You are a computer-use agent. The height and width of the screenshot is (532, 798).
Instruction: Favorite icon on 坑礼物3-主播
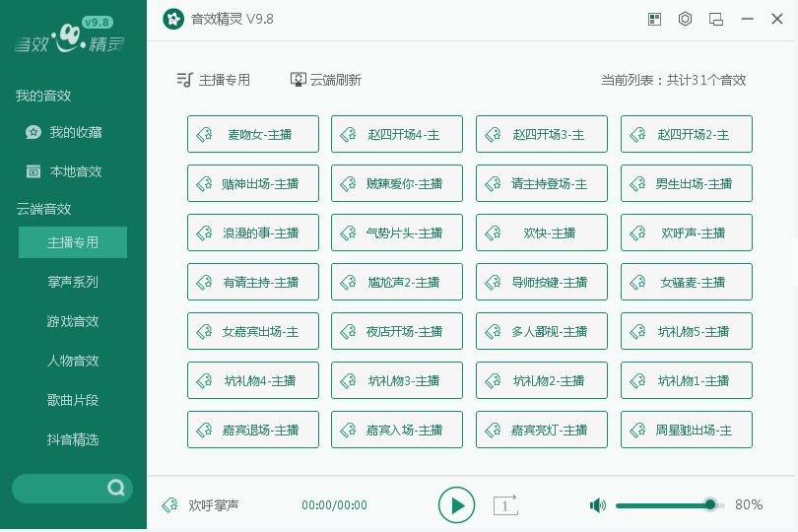tap(348, 381)
